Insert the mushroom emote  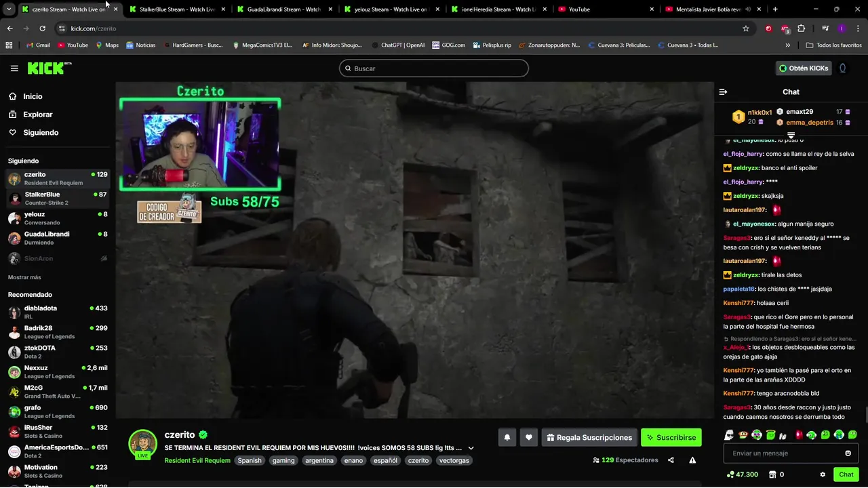(743, 435)
